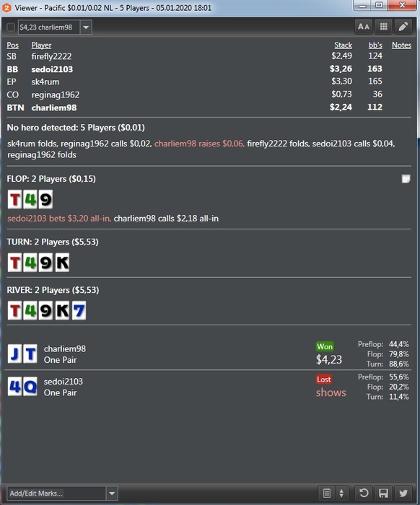Click the Add/Edit Marks field
This screenshot has width=420, height=505.
coord(56,493)
